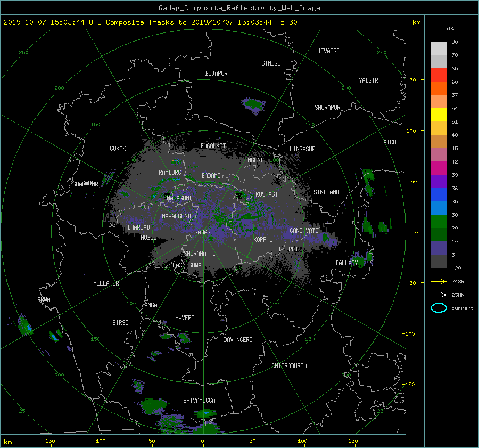This screenshot has width=479, height=448.
Task: Click the SHIVAMOGGA label
Action: (199, 401)
